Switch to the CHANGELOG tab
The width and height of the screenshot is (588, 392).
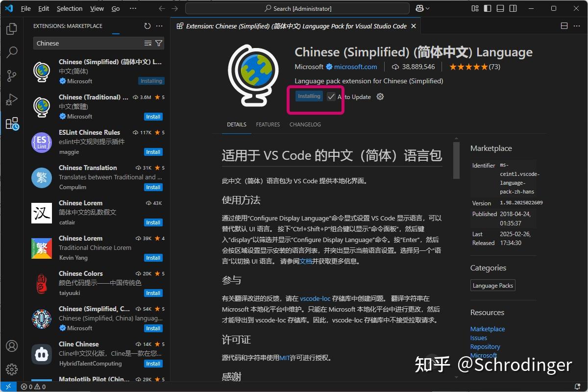pos(305,124)
